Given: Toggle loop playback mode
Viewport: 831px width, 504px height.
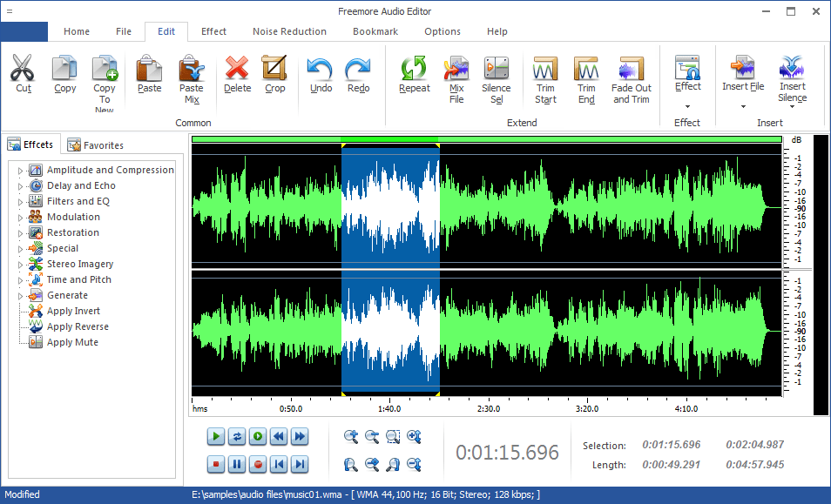Looking at the screenshot, I should tap(236, 436).
